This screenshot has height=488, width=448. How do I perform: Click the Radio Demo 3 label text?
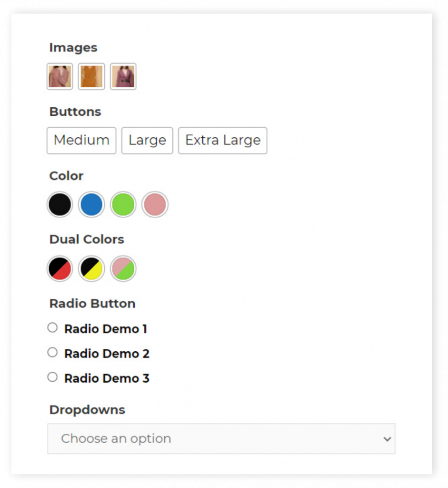pos(107,378)
